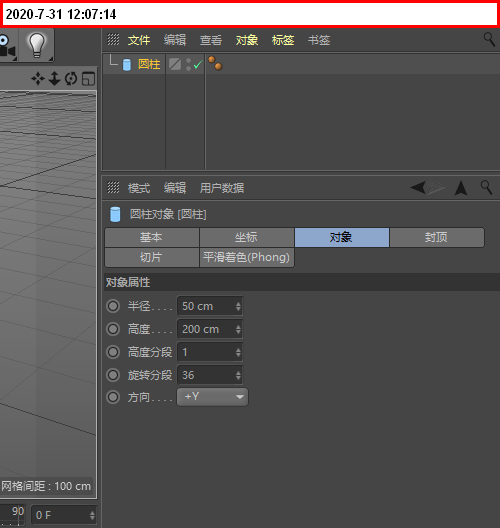
Task: Select the 对象 attribute tab
Action: (342, 237)
